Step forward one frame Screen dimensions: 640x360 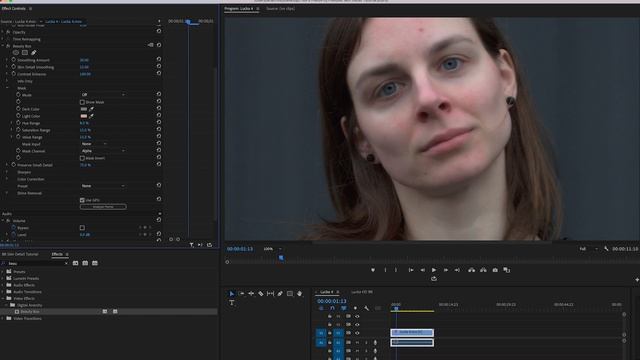click(446, 270)
